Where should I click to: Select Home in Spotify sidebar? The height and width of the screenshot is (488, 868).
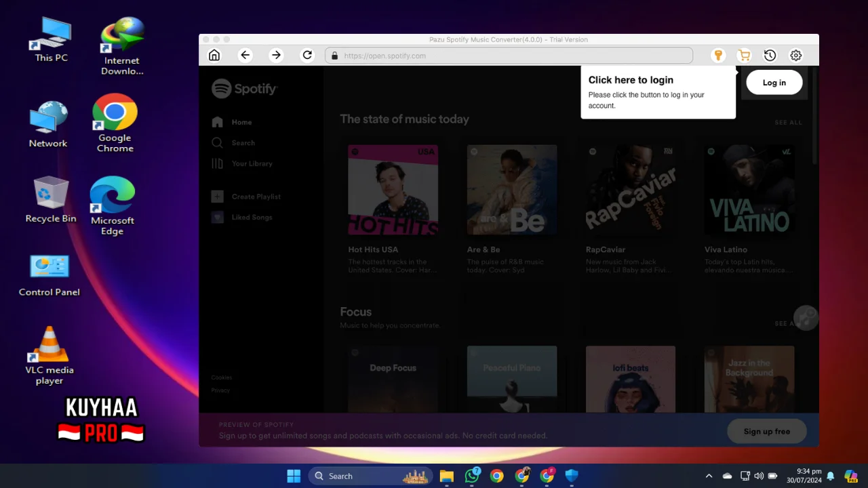[x=232, y=122]
